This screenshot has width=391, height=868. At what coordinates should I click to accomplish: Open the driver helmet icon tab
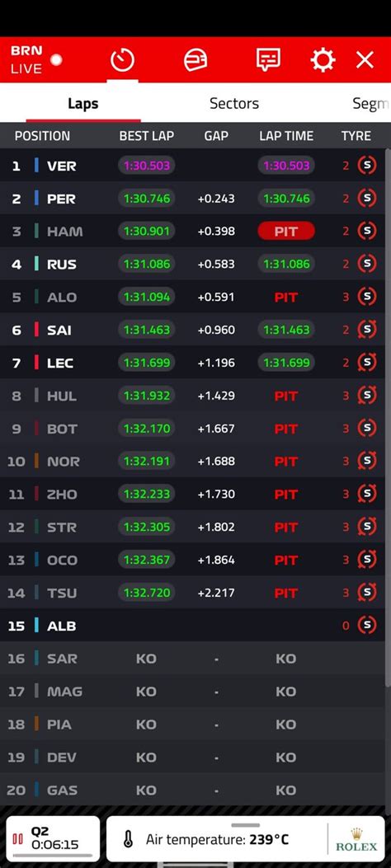click(195, 60)
